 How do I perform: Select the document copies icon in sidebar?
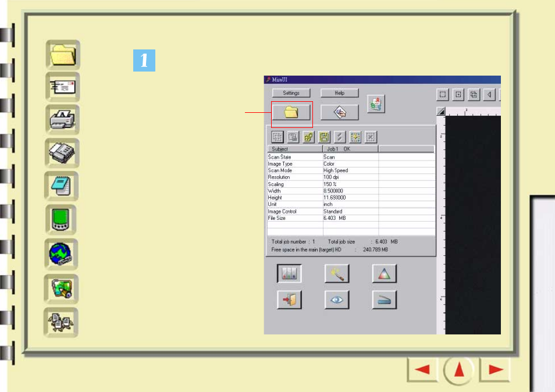click(61, 322)
